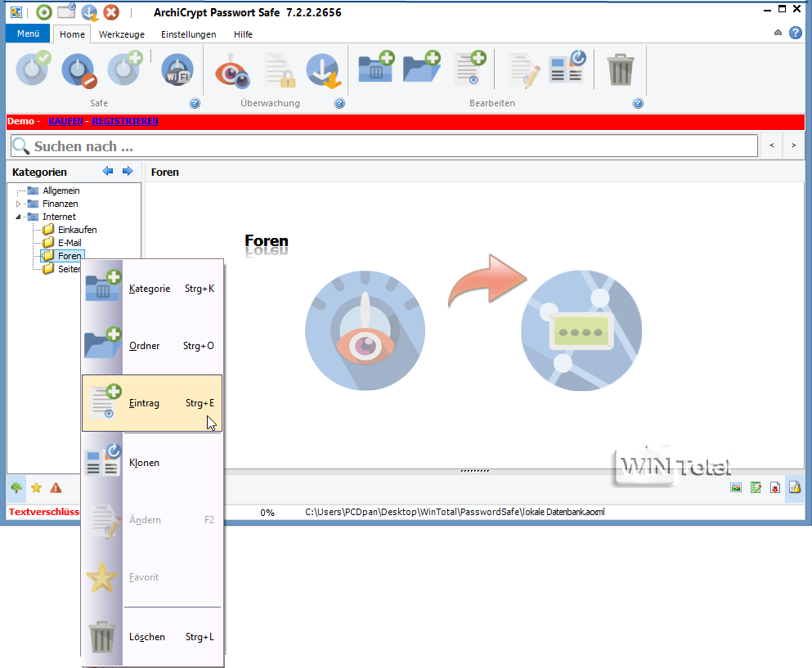Click the lock document icon at bottom right

point(795,487)
